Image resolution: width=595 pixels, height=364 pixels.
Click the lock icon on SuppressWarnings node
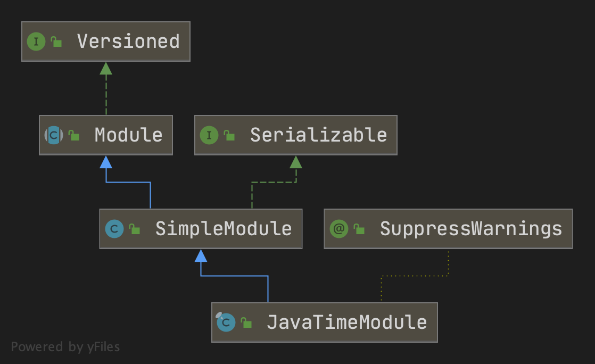pyautogui.click(x=359, y=229)
